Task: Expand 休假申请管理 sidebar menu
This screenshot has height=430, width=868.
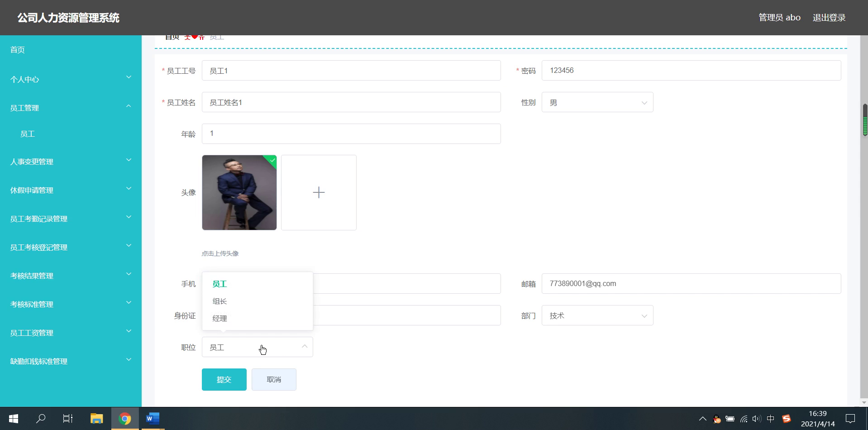Action: (x=71, y=190)
